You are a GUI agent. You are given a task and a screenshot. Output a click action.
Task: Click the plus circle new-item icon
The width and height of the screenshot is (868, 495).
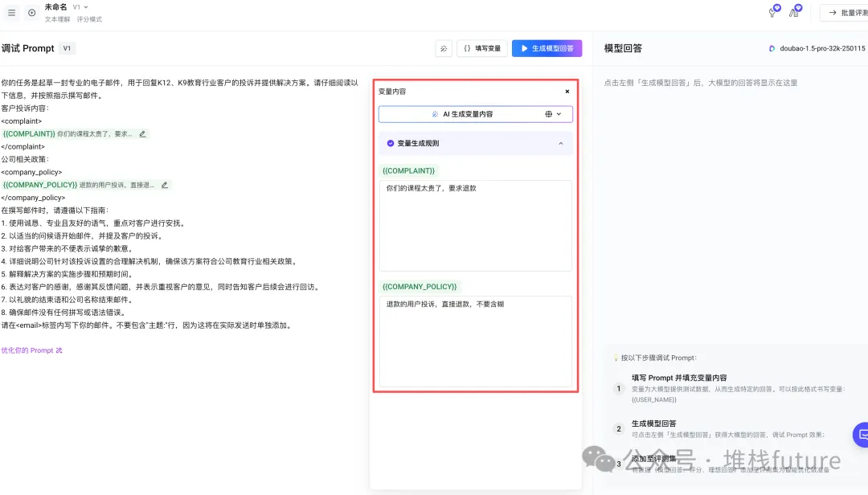32,13
